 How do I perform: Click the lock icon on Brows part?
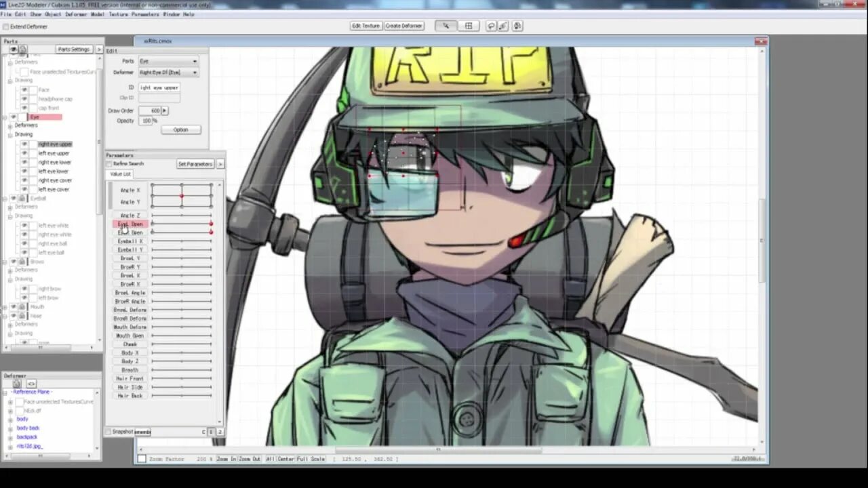(22, 262)
